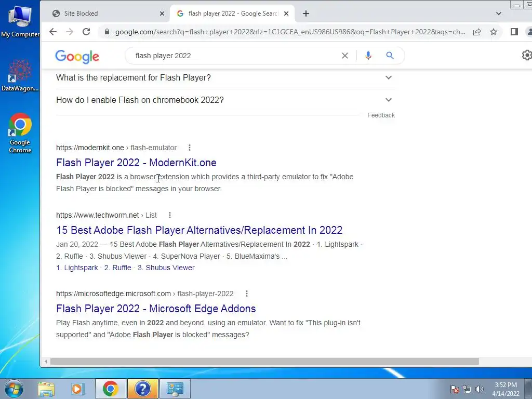Click the network tray icon
Image resolution: width=532 pixels, height=399 pixels.
point(467,389)
